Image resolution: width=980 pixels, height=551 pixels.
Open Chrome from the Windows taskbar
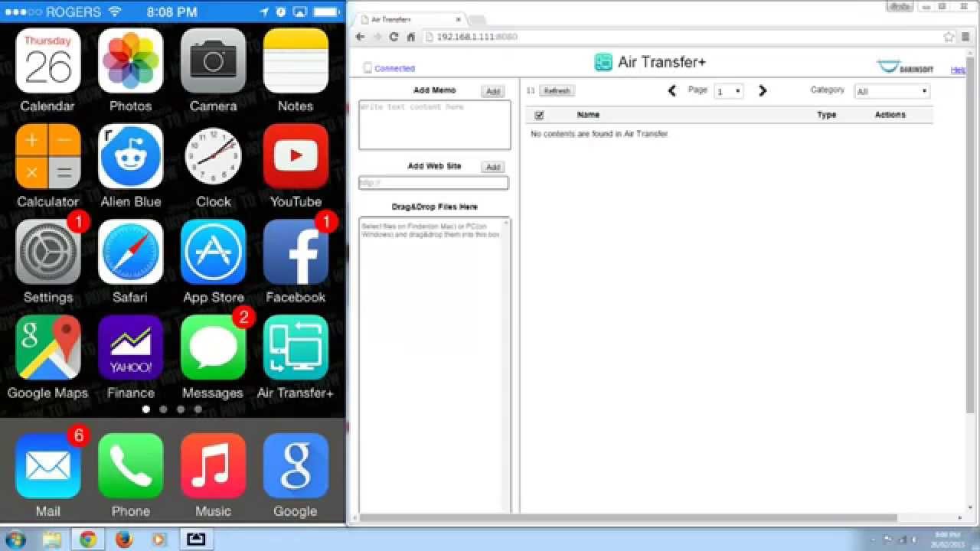pyautogui.click(x=88, y=540)
